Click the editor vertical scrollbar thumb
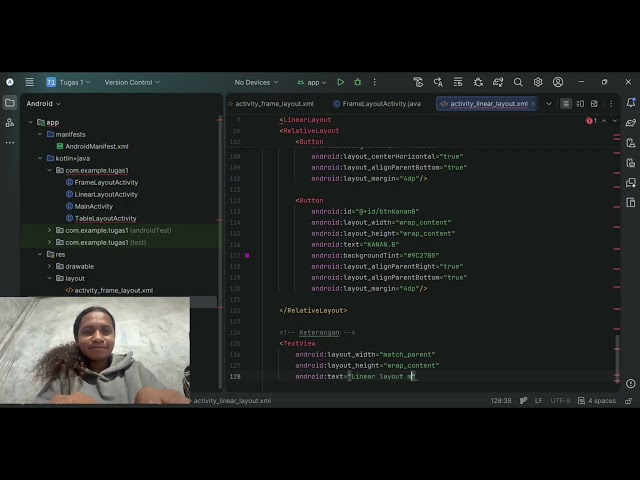Screen dimensions: 640x480 tap(617, 358)
